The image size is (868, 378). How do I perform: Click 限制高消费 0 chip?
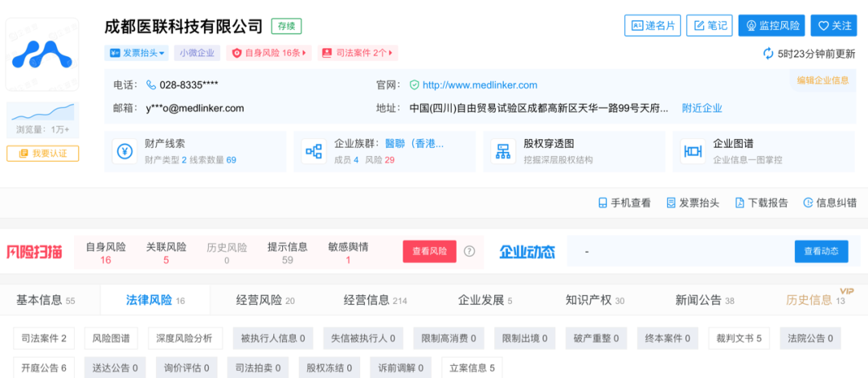[448, 338]
